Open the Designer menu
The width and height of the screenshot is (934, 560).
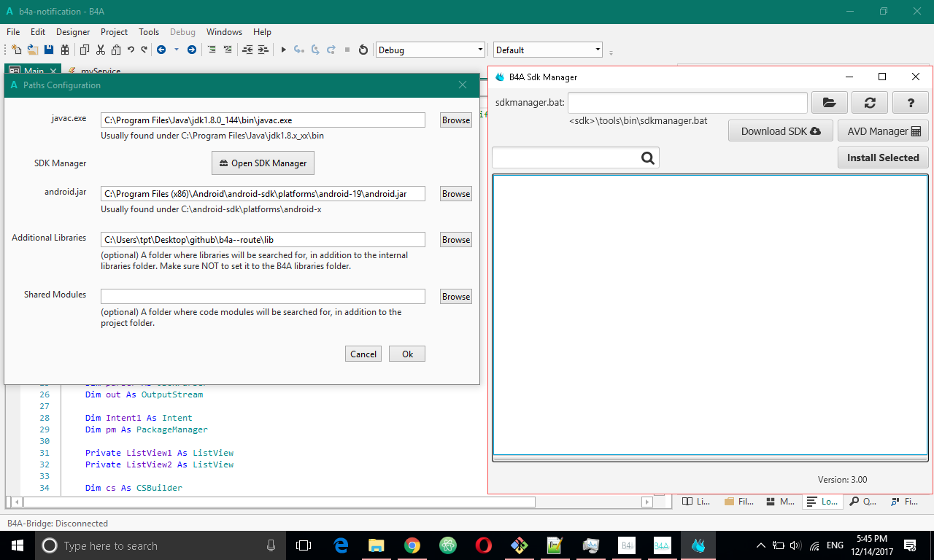tap(73, 32)
